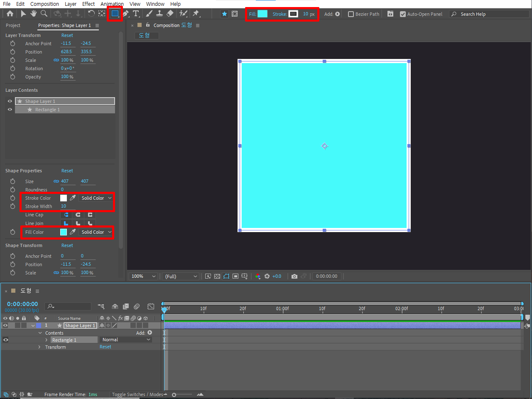Click Reset Exposure aperture icon
The image size is (532, 399).
267,276
